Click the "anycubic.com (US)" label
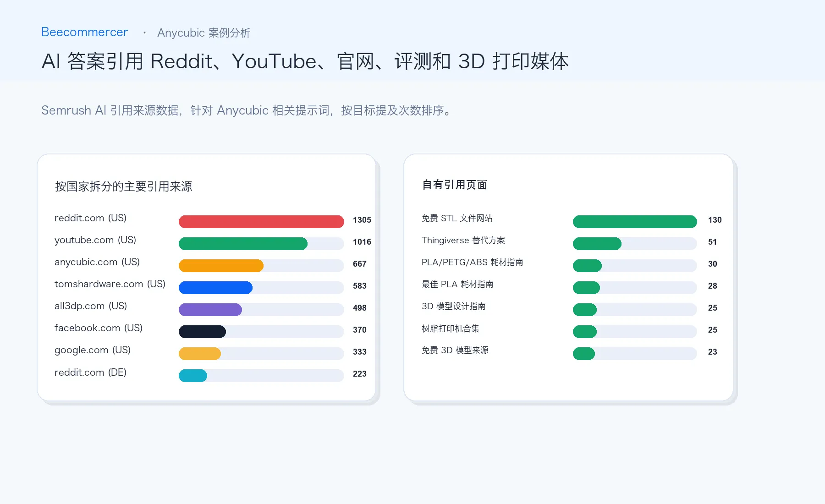 [97, 262]
